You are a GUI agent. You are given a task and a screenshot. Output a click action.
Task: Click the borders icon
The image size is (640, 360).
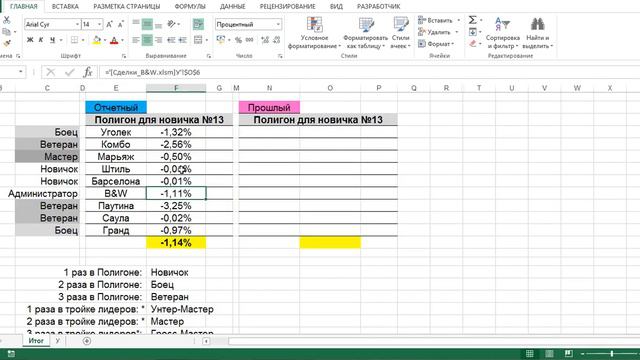tap(74, 40)
